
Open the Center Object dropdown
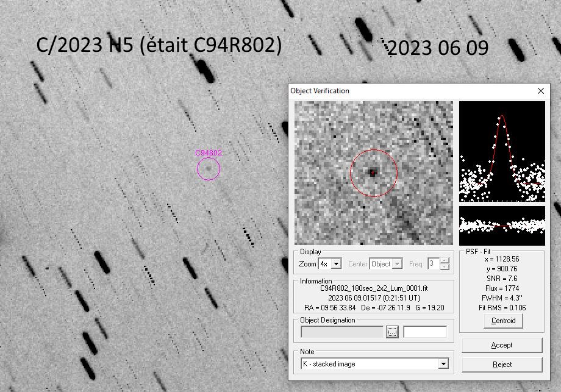coord(397,264)
